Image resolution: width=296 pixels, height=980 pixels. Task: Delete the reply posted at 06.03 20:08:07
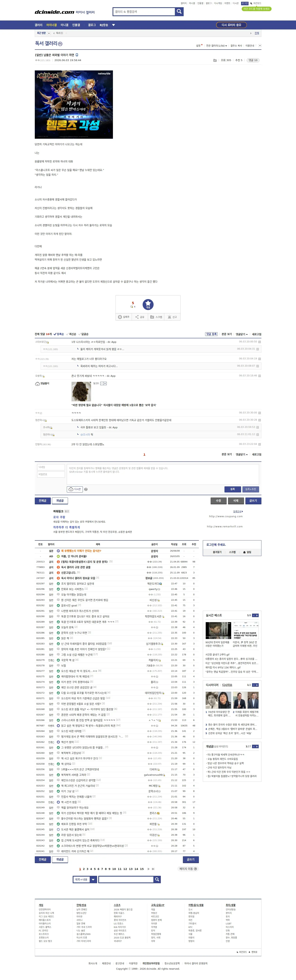[x=258, y=366]
